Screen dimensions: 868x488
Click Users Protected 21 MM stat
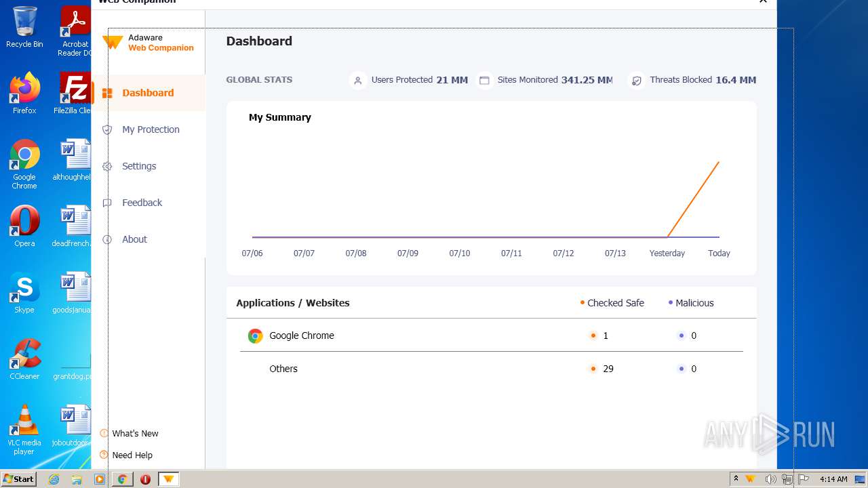(420, 80)
